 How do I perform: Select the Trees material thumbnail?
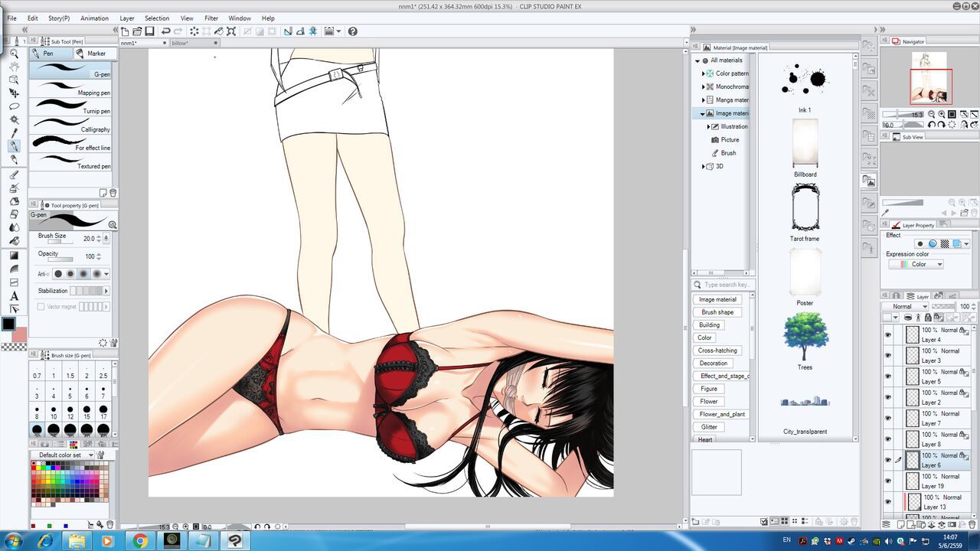pyautogui.click(x=805, y=337)
